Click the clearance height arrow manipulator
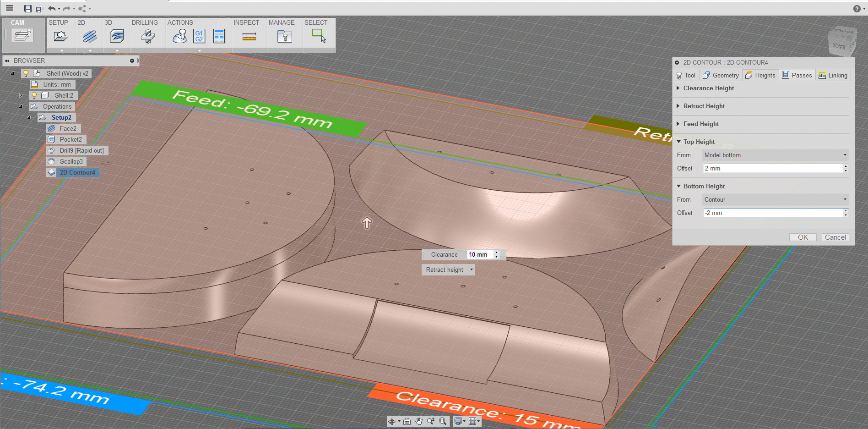Image resolution: width=868 pixels, height=429 pixels. click(367, 223)
